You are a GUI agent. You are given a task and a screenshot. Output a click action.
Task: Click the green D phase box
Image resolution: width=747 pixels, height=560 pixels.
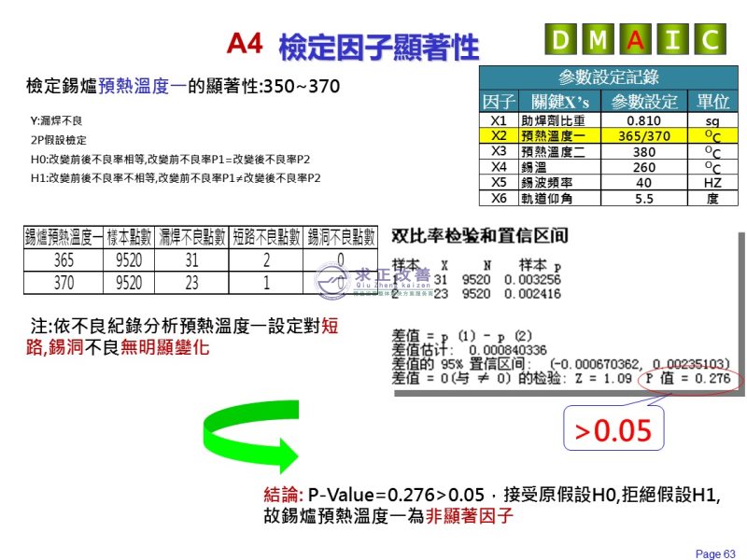[561, 40]
